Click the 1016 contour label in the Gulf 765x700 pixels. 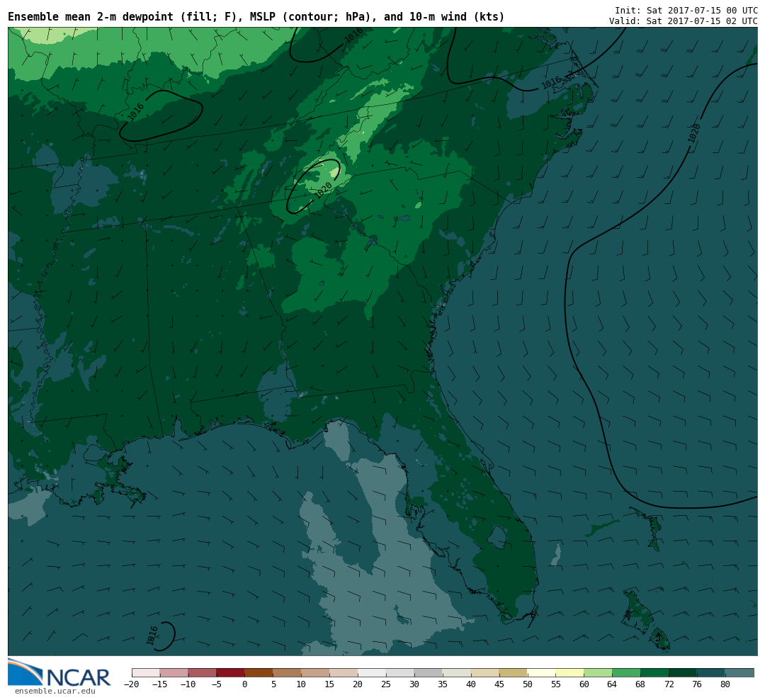click(x=152, y=636)
